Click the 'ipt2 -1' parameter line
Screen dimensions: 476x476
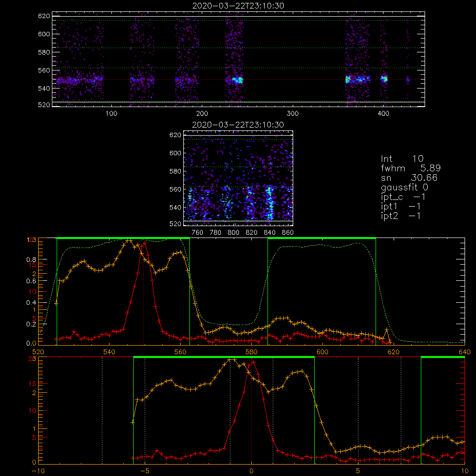pos(401,216)
